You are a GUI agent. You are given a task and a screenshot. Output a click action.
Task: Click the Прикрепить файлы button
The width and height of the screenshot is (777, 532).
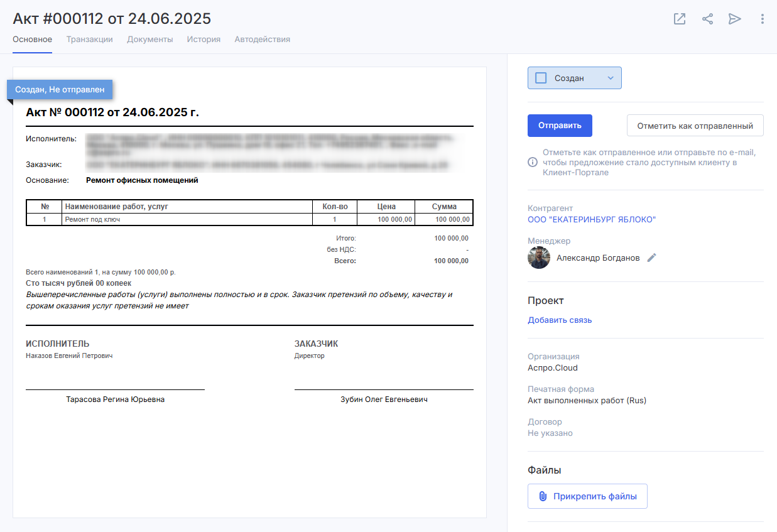[587, 496]
